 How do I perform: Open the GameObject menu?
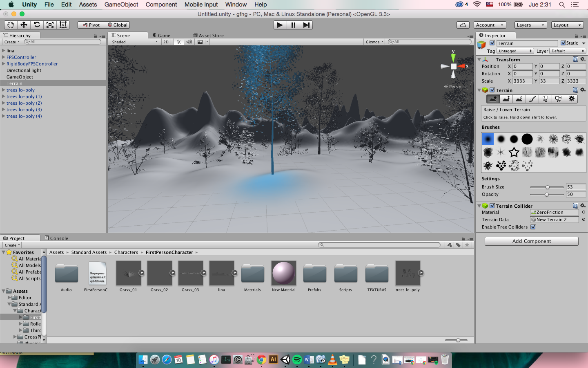[x=121, y=4]
